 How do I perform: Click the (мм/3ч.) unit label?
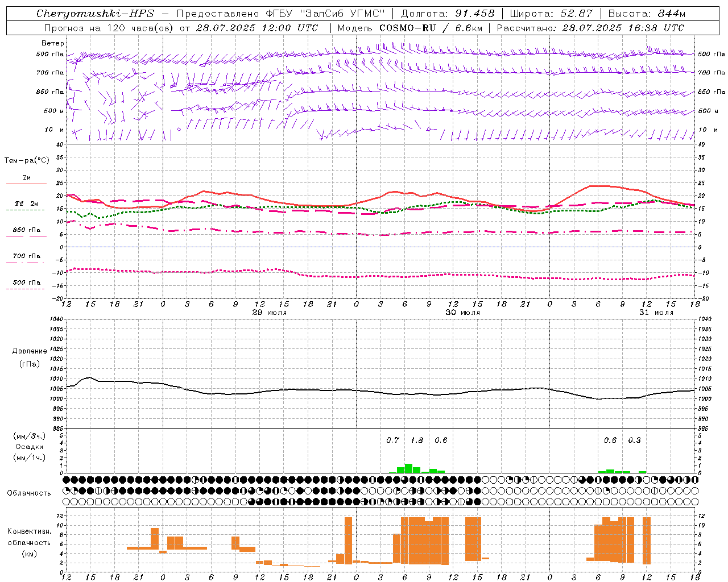click(x=30, y=436)
